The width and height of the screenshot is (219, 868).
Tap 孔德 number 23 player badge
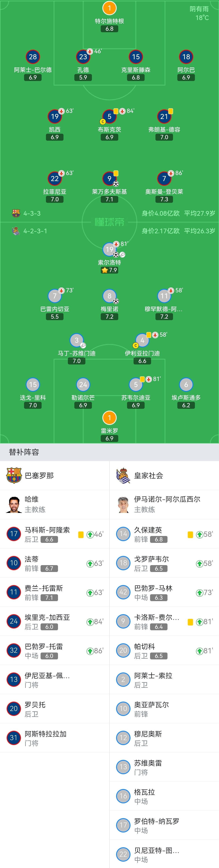pos(83,57)
